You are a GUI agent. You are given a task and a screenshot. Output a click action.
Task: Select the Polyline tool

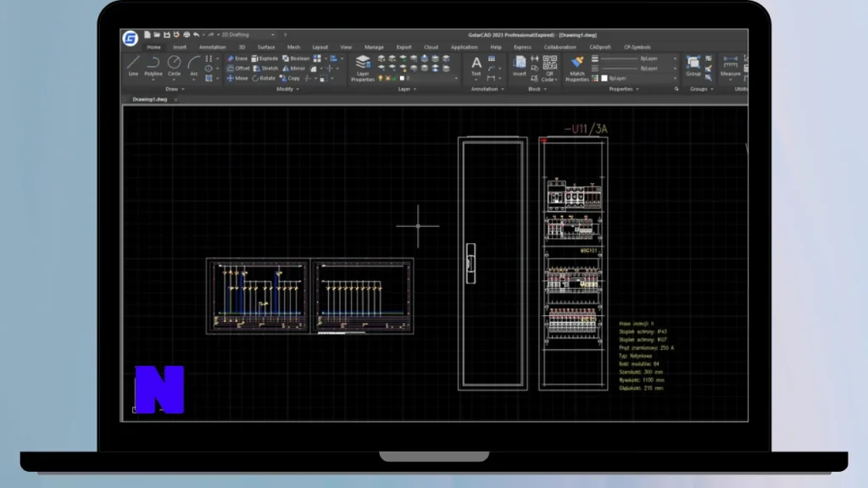tap(153, 66)
